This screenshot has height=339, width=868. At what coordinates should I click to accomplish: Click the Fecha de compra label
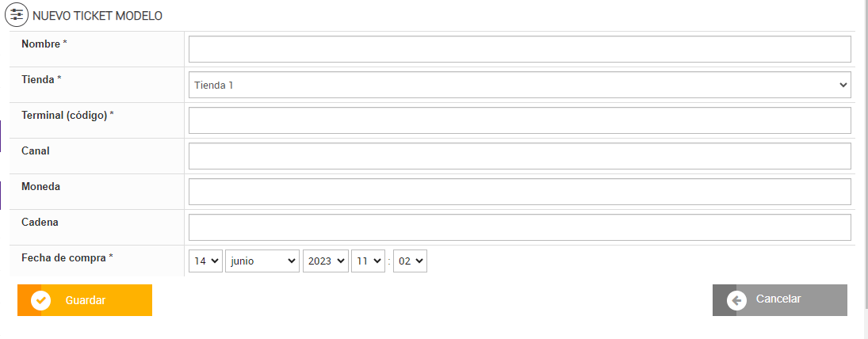pos(65,257)
